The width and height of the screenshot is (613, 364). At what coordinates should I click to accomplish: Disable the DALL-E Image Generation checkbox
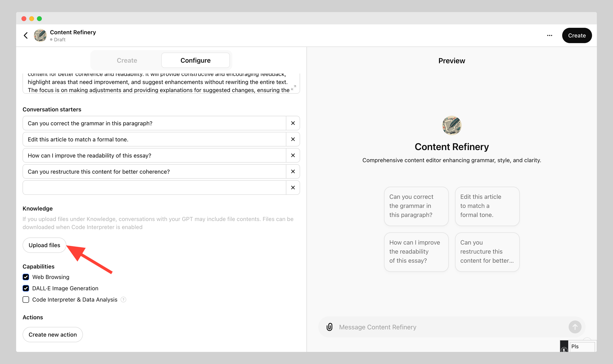coord(26,288)
